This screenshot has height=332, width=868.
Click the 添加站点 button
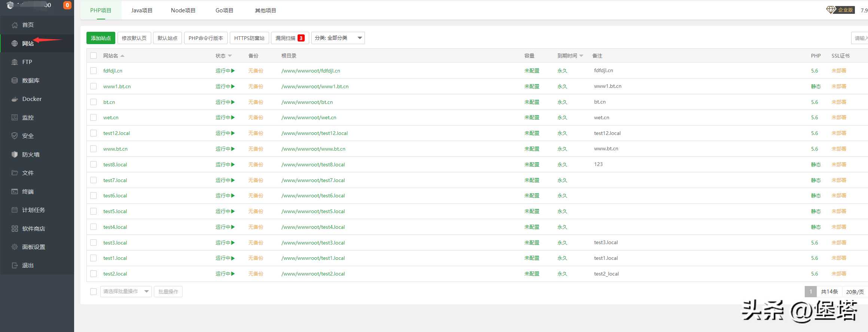(x=101, y=38)
